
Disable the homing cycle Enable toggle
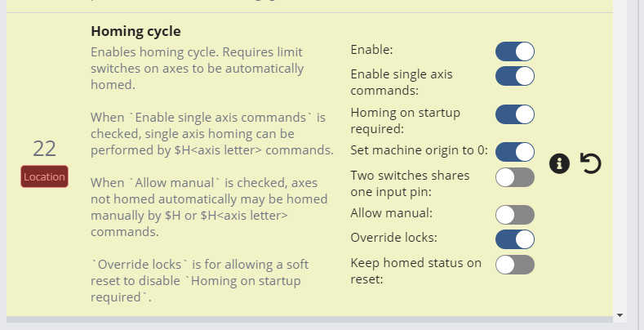[x=514, y=51]
